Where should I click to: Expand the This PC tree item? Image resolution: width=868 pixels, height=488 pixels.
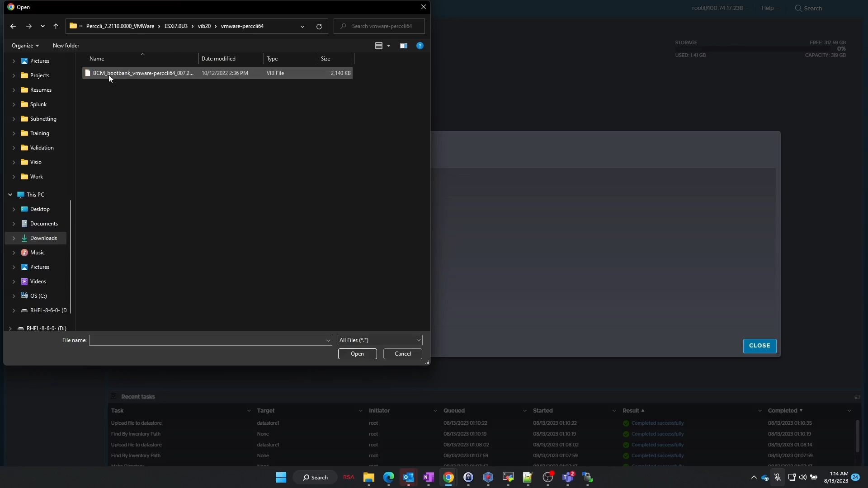[x=9, y=194]
